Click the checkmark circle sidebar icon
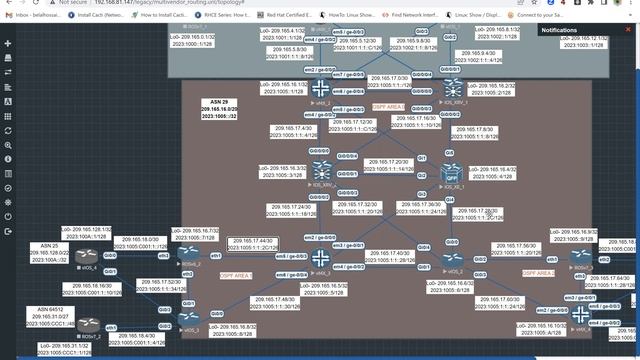640x360 pixels. point(8,188)
